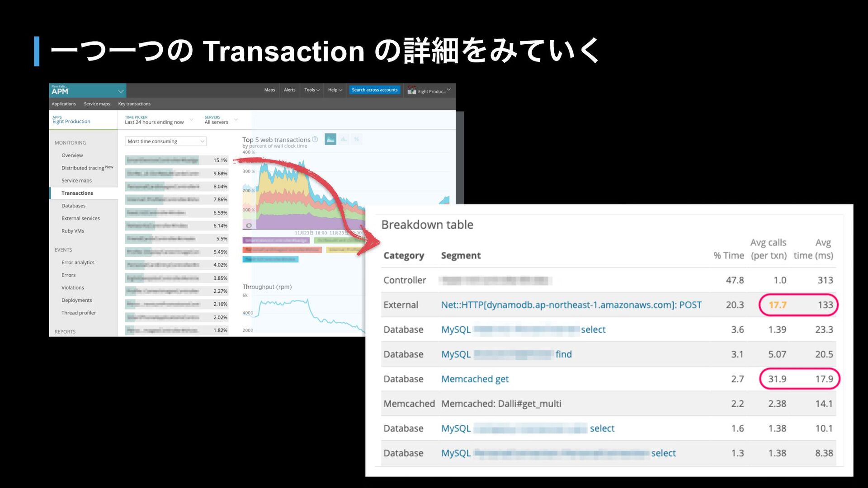Image resolution: width=868 pixels, height=488 pixels.
Task: Select the transaction row with 6.59%
Action: point(177,213)
